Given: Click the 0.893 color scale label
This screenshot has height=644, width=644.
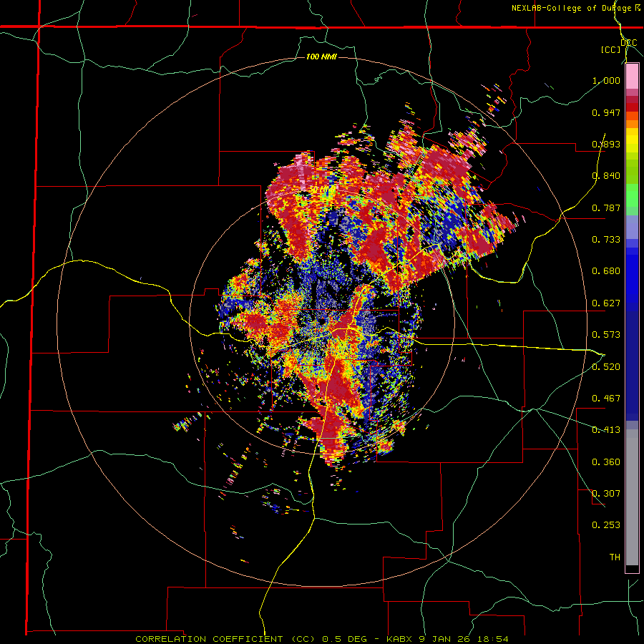Looking at the screenshot, I should coord(606,144).
